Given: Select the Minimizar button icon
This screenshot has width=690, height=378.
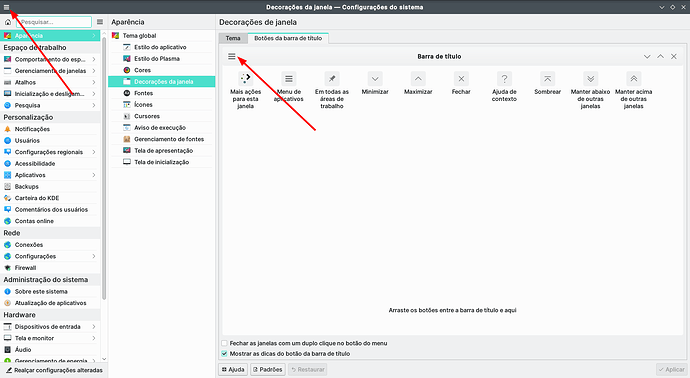Looking at the screenshot, I should click(375, 79).
